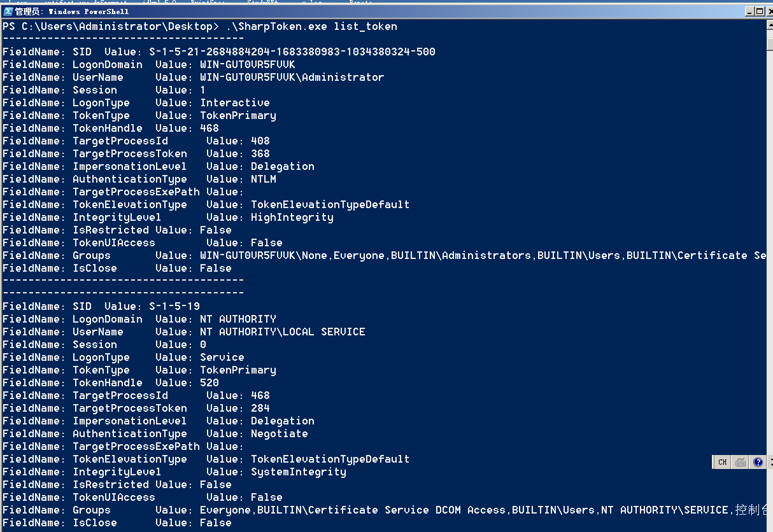
Task: Click the WIN-GUT0VR5FVVK\Administrator username value
Action: [292, 77]
